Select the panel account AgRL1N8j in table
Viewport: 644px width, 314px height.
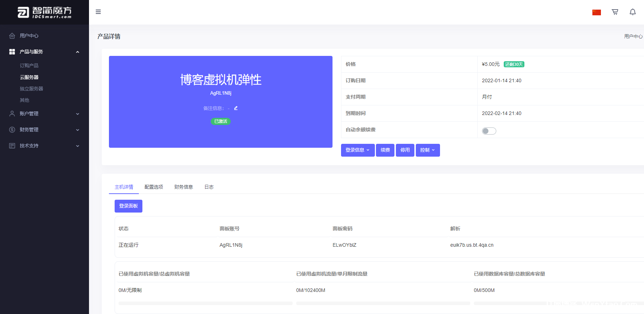click(231, 245)
